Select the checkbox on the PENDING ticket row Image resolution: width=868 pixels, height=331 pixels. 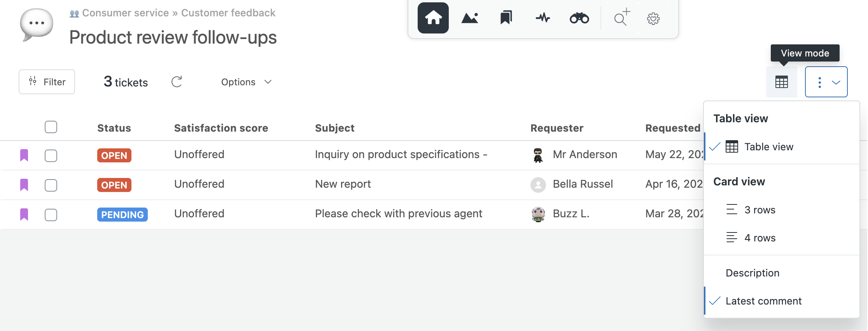pos(51,215)
